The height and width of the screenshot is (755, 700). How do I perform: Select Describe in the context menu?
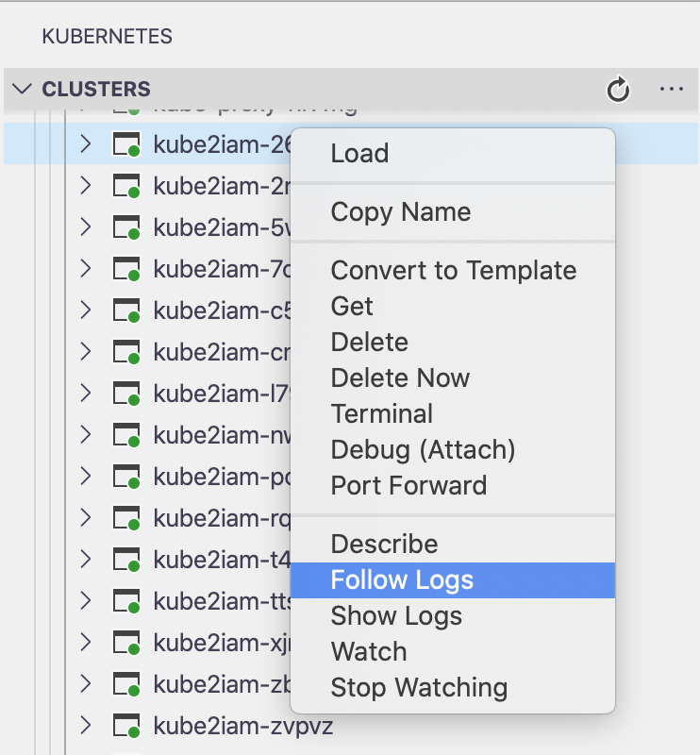tap(384, 544)
